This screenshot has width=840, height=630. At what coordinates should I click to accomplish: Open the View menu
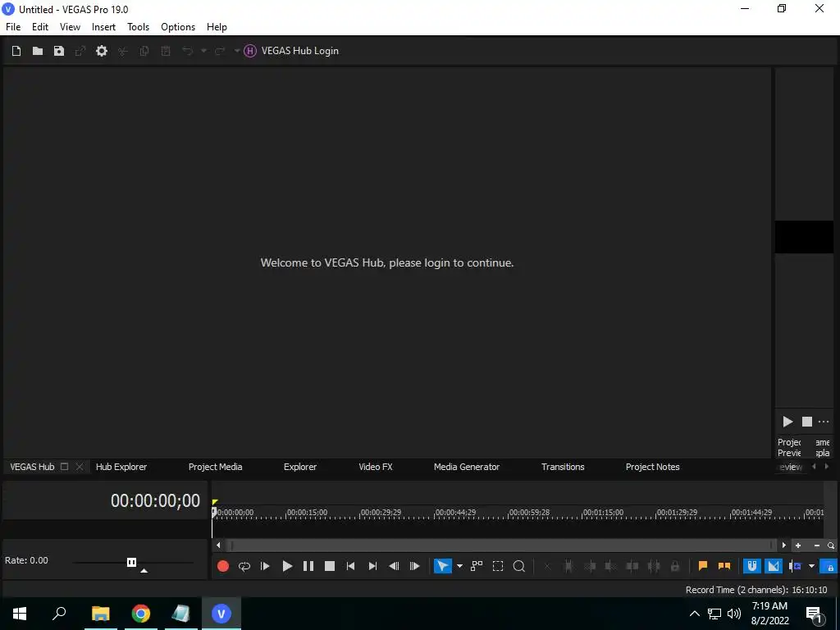[70, 27]
